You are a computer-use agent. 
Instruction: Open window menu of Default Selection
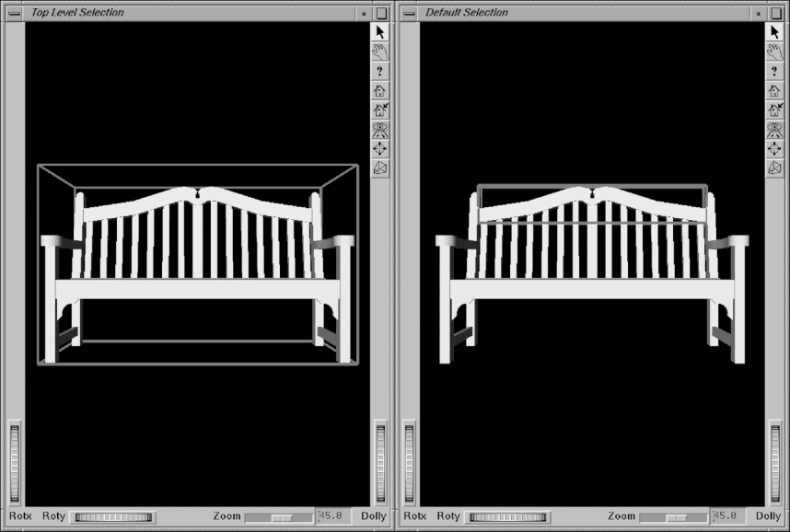pos(408,13)
